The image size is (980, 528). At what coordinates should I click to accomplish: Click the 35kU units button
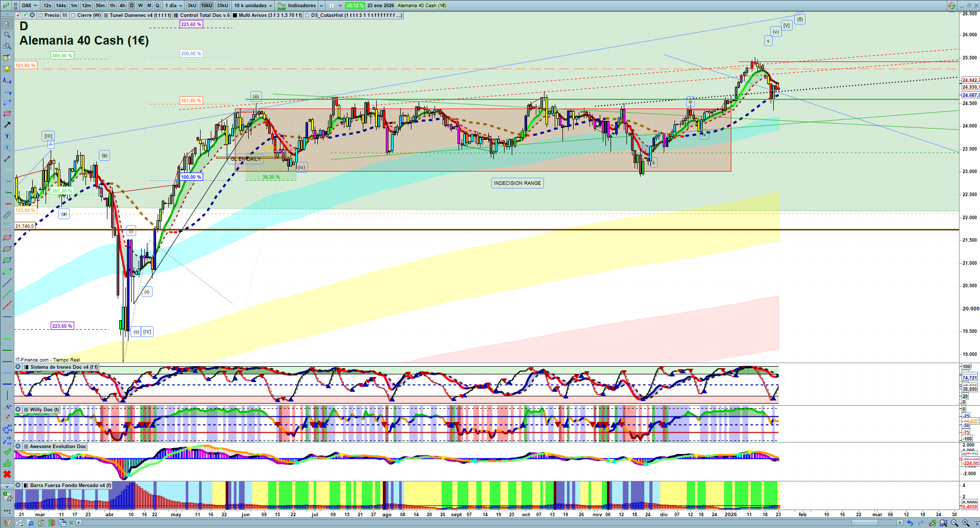[x=223, y=6]
